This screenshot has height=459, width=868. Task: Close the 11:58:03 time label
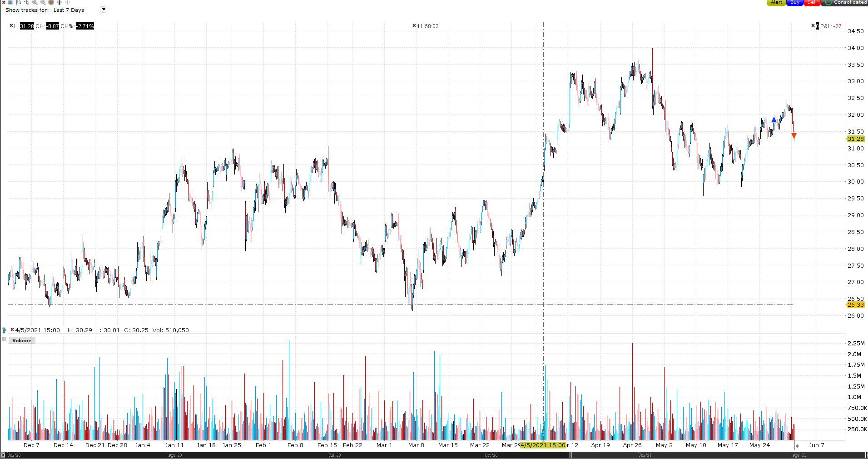414,26
